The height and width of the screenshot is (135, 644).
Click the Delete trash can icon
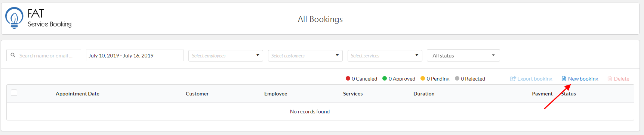pyautogui.click(x=610, y=79)
